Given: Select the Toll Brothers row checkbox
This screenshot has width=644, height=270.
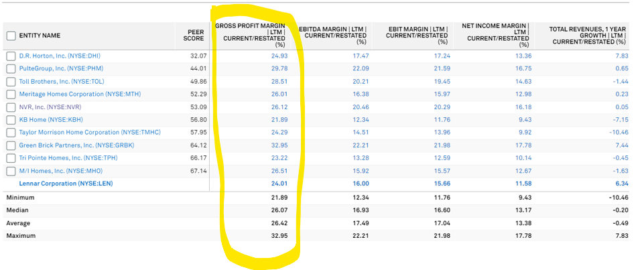Looking at the screenshot, I should coord(11,82).
